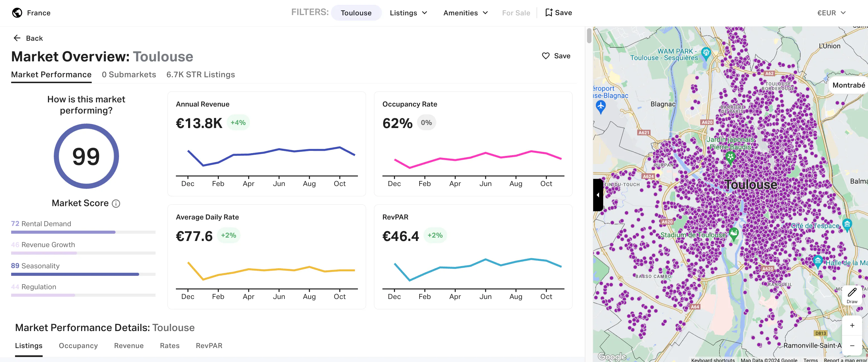Click the airport marker on the map
The height and width of the screenshot is (362, 868).
[x=600, y=107]
